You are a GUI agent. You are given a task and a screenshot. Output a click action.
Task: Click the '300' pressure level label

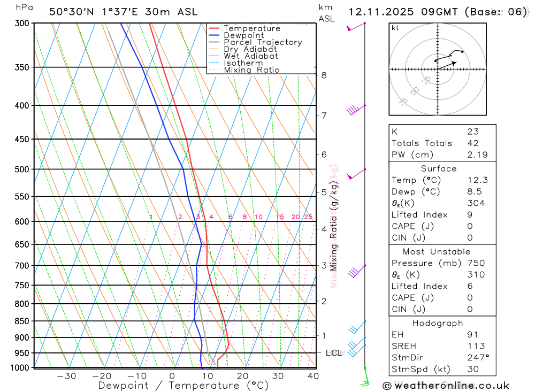(x=22, y=23)
